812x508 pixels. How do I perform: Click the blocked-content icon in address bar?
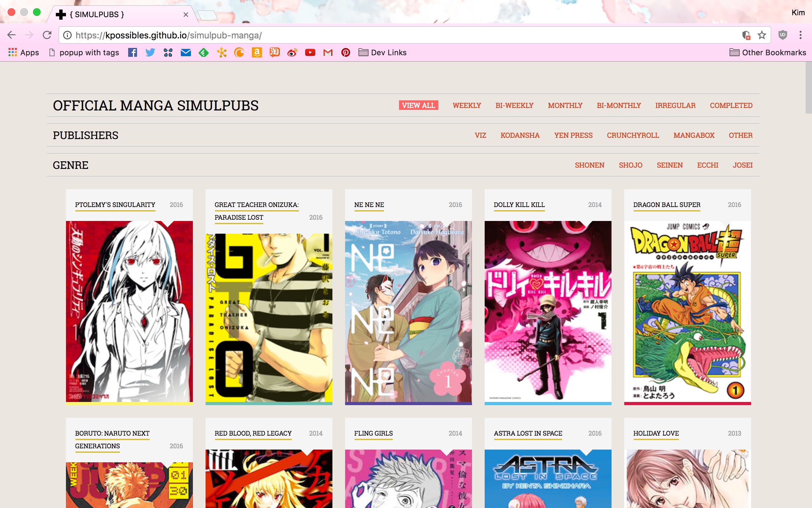coord(746,35)
